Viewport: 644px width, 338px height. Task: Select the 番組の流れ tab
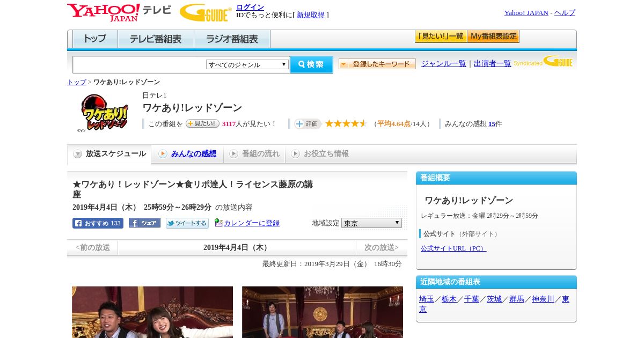coord(254,154)
